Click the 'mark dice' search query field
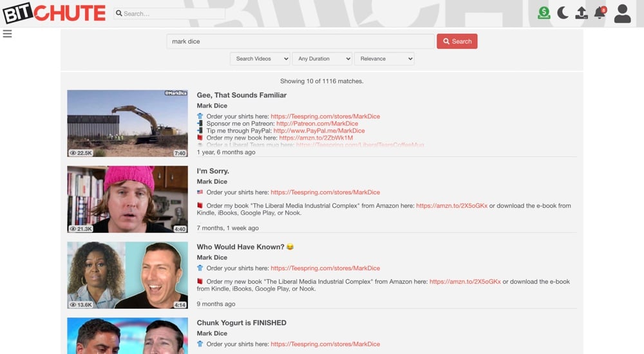The width and height of the screenshot is (644, 354). tap(300, 41)
